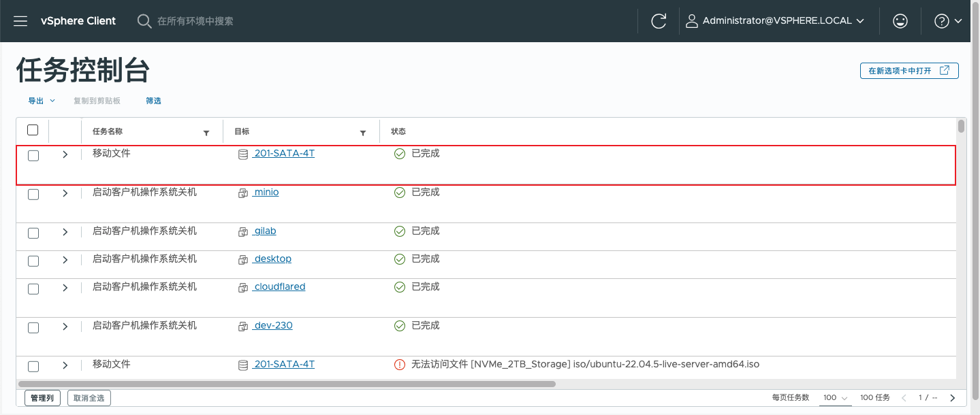The width and height of the screenshot is (980, 415).
Task: Click the completed status icon in the first 移动文件 row
Action: pyautogui.click(x=400, y=154)
